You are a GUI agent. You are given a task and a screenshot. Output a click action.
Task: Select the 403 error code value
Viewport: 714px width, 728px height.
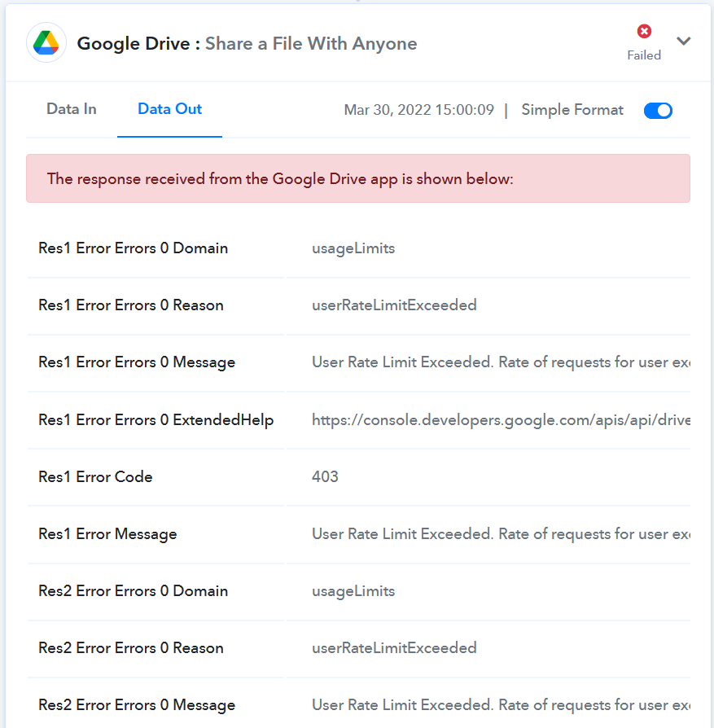(x=325, y=477)
